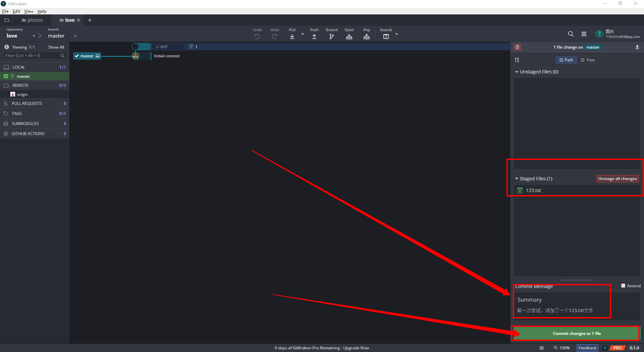Enable the Amend checkbox
The height and width of the screenshot is (352, 644).
coord(623,286)
